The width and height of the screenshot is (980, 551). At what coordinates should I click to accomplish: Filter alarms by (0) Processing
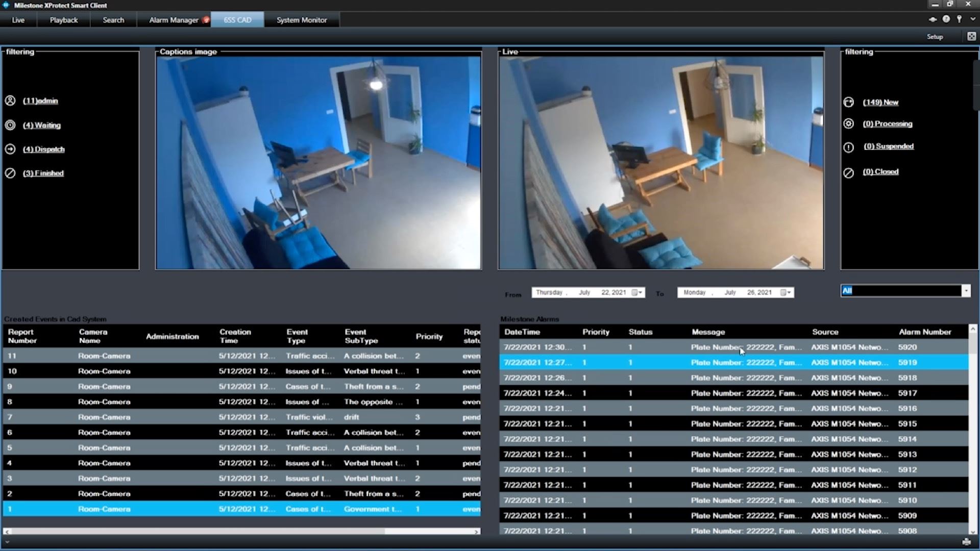click(887, 124)
